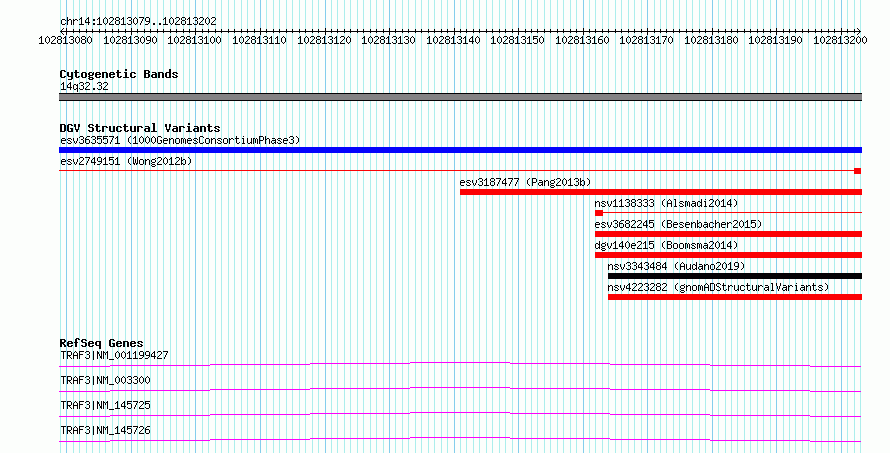Click the red dgv140e215 variant bar

[728, 255]
